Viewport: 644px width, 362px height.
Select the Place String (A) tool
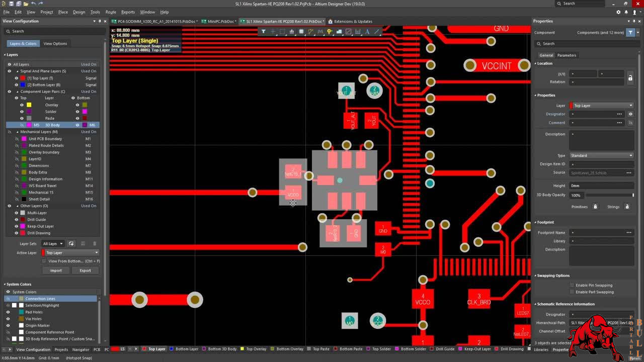(367, 32)
